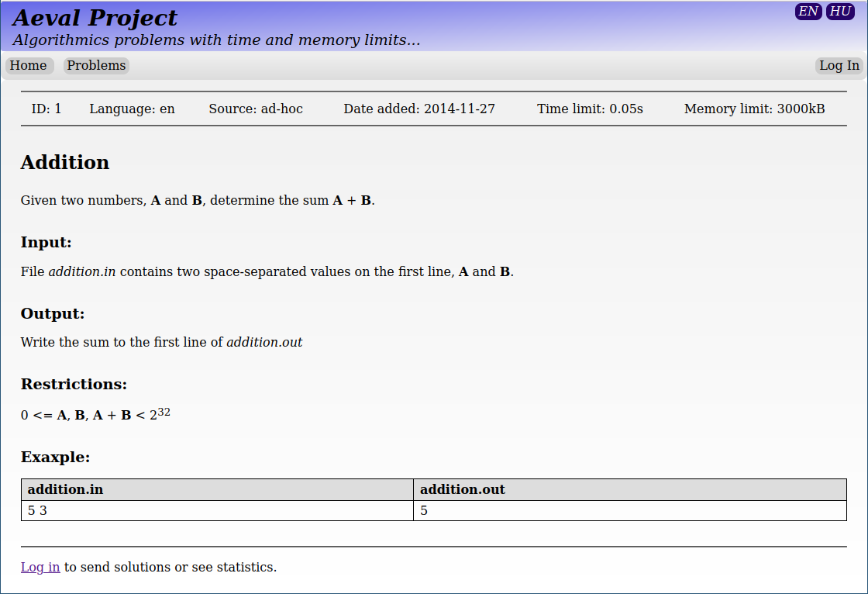Image resolution: width=868 pixels, height=594 pixels.
Task: Click the 'Exaxple:' section heading
Action: pos(55,458)
